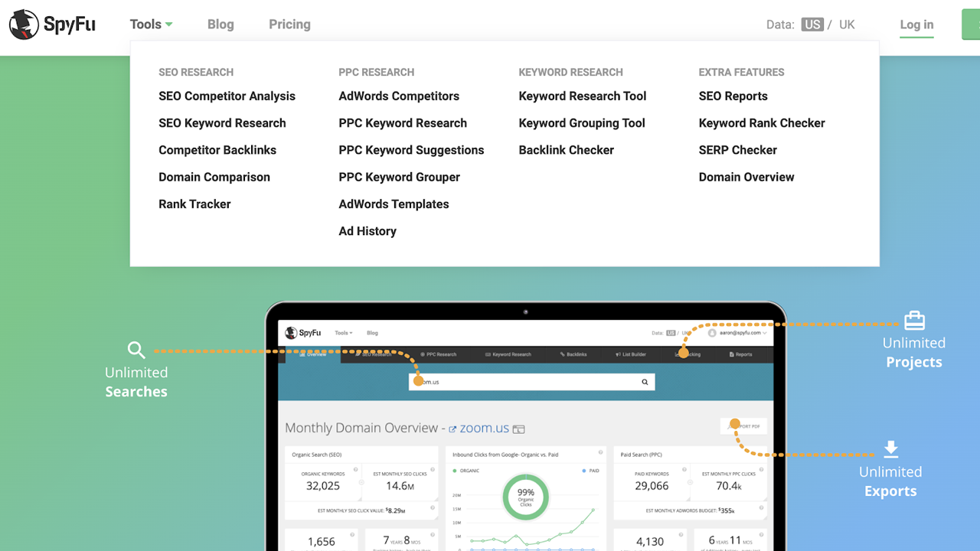Click the Log in link
Screen dimensions: 980x551
(916, 24)
